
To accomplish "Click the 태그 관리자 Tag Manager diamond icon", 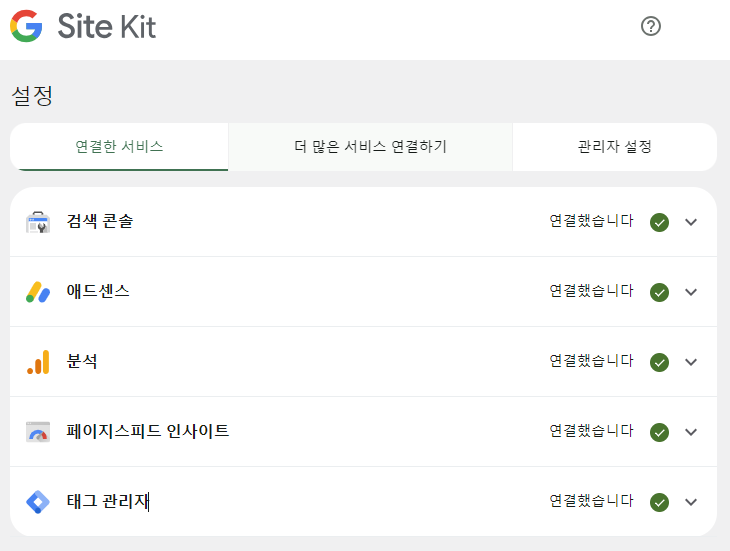I will coord(38,502).
